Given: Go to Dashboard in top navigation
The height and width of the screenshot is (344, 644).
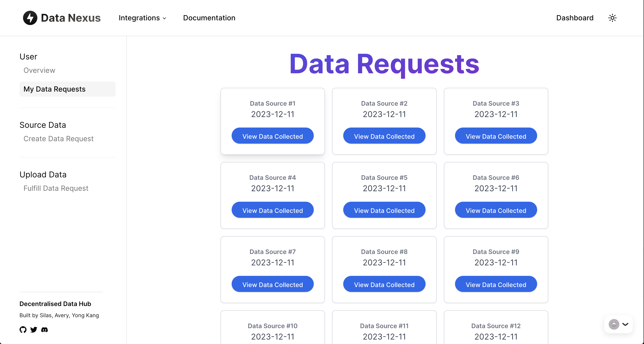Looking at the screenshot, I should coord(574,18).
